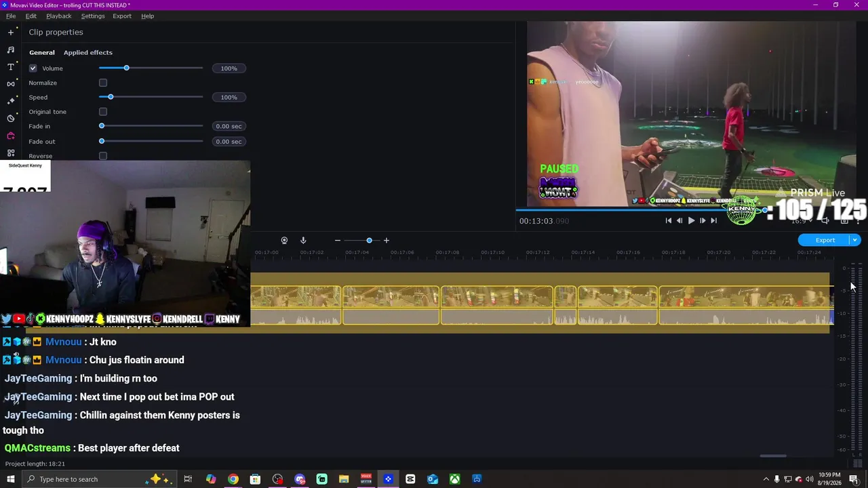868x488 pixels.
Task: Open the Windows Start menu
Action: (11, 479)
